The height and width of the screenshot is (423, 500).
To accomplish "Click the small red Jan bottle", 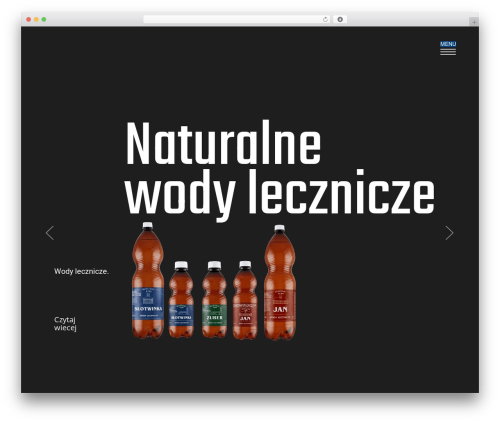I will [245, 300].
